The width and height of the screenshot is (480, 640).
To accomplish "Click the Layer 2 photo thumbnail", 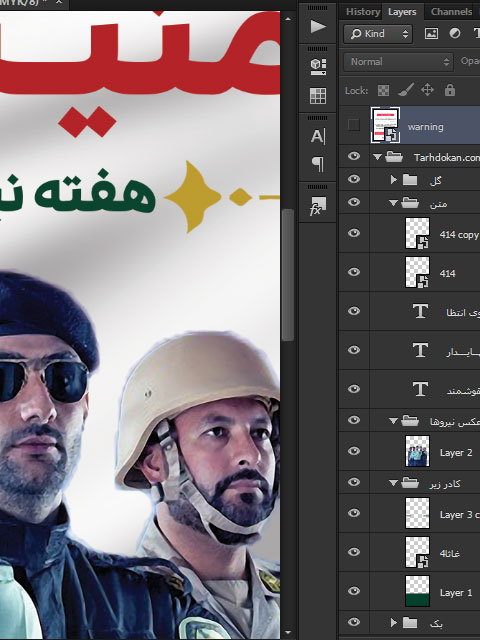I will 417,451.
